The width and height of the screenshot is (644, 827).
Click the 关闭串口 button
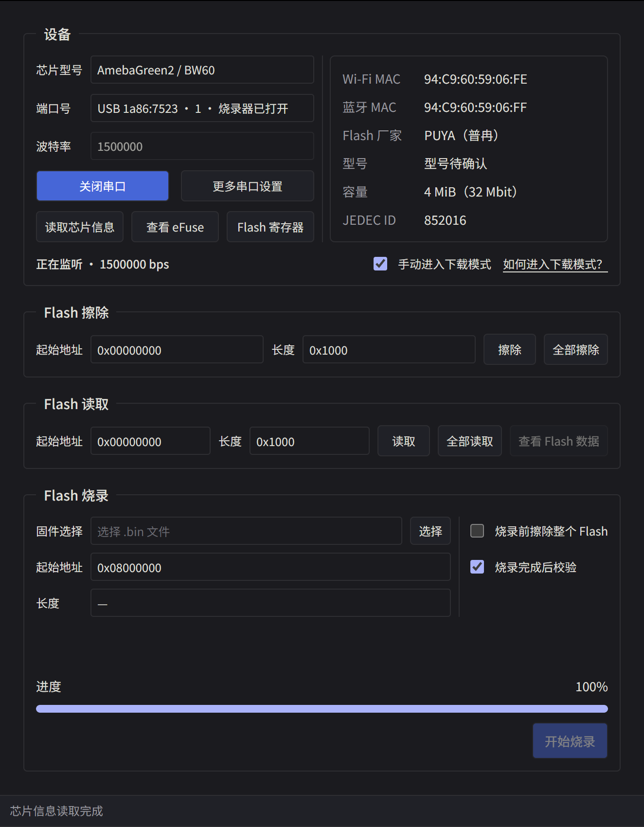point(103,186)
